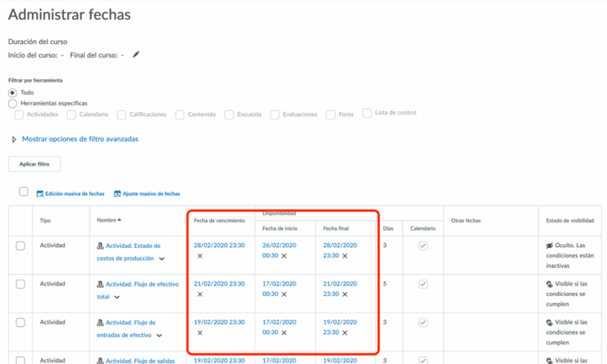Open dropdown next to Estado de costos de producción
607x364 pixels.
162,259
